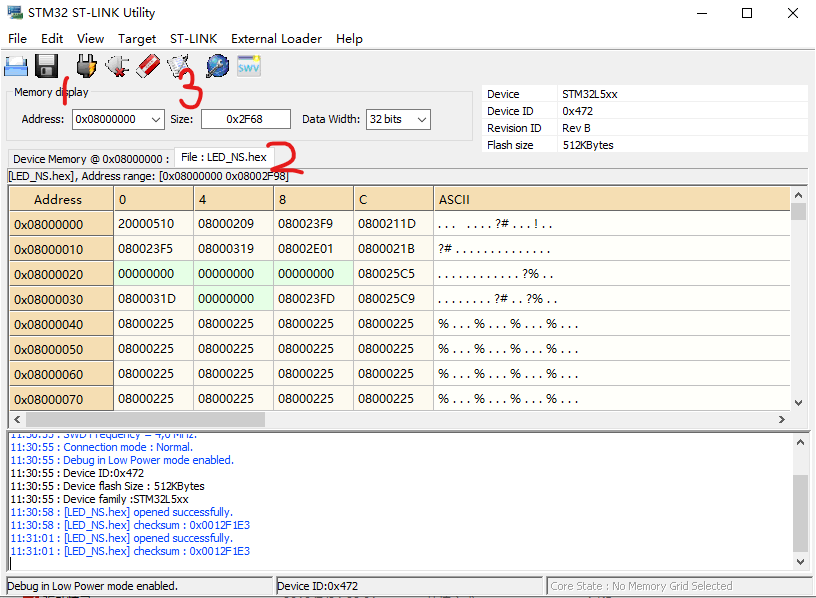Expand the Data Width dropdown
Screen dimensions: 816x598
point(422,119)
